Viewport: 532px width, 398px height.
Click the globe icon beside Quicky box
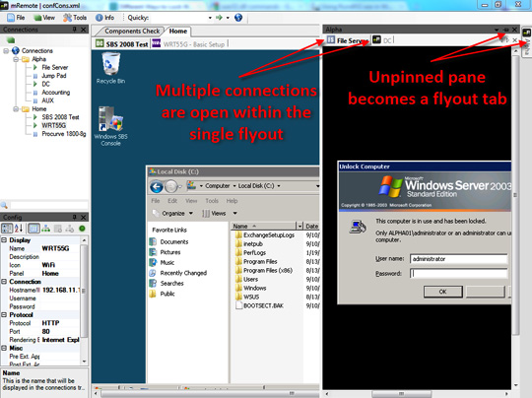pyautogui.click(x=238, y=18)
